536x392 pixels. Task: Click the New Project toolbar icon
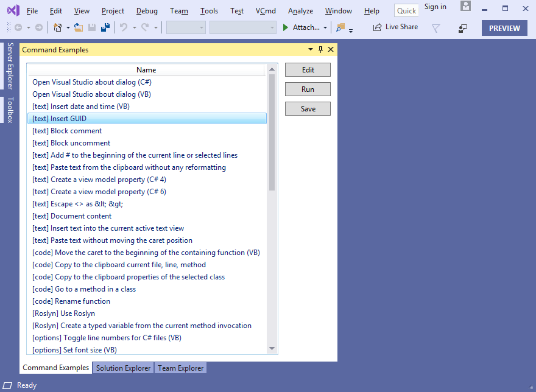coord(57,27)
